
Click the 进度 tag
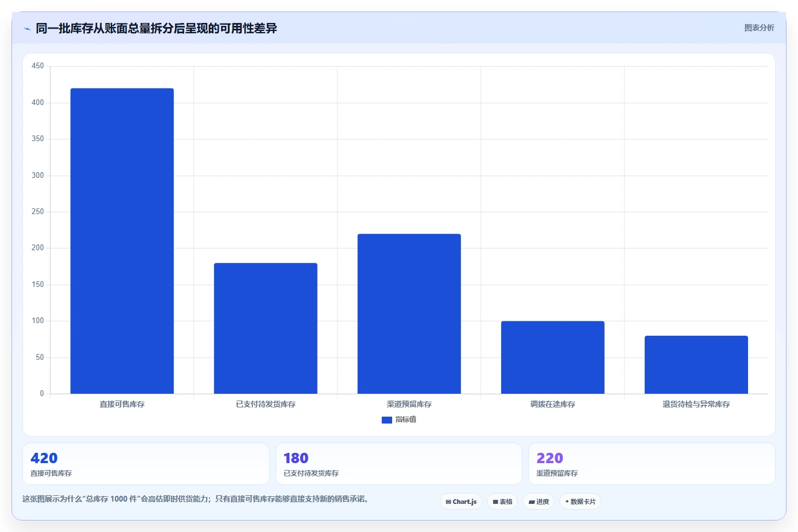(x=539, y=502)
